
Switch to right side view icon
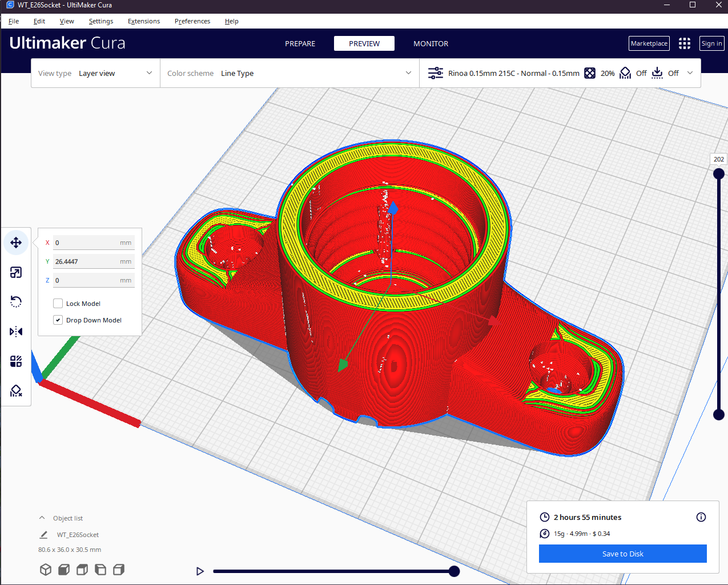(x=119, y=570)
